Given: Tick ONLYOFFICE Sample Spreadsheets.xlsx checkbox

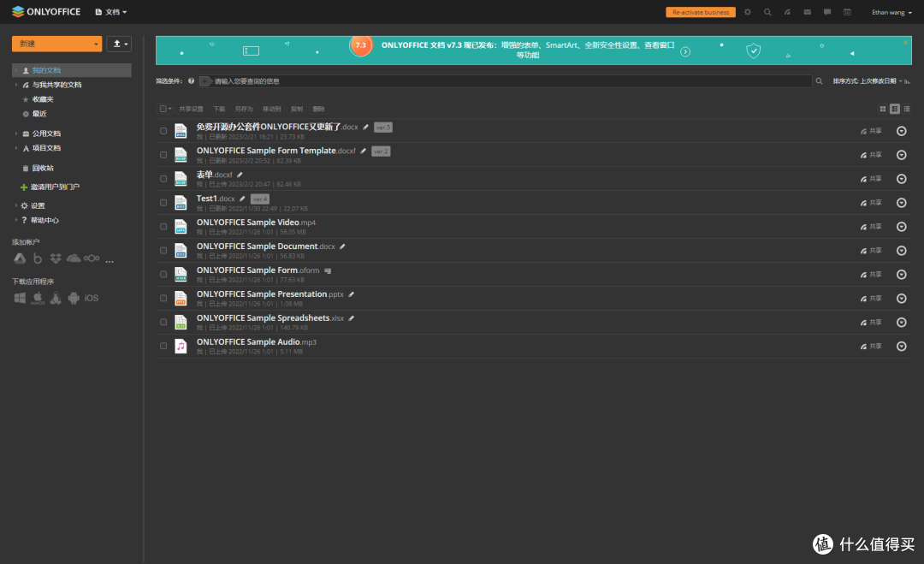Looking at the screenshot, I should [163, 323].
